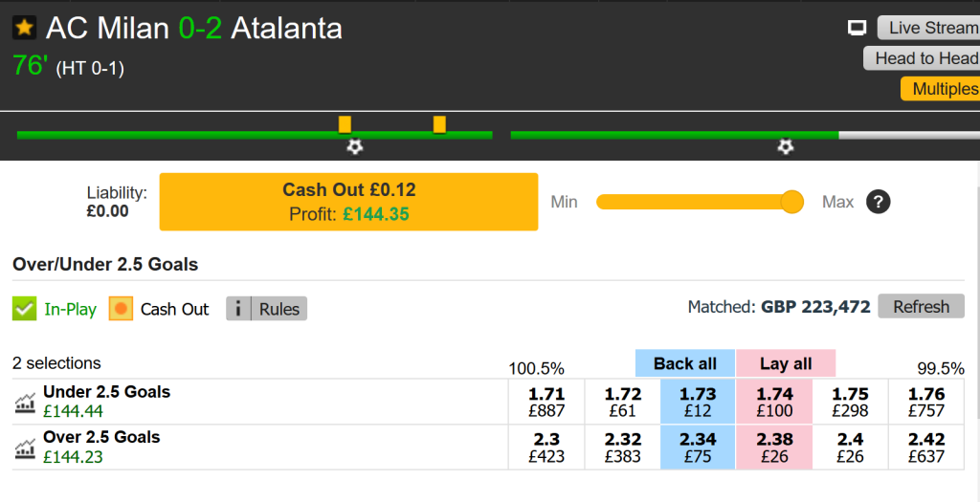980x502 pixels.
Task: Open chart icon for Under 2.5 Goals
Action: click(x=25, y=403)
